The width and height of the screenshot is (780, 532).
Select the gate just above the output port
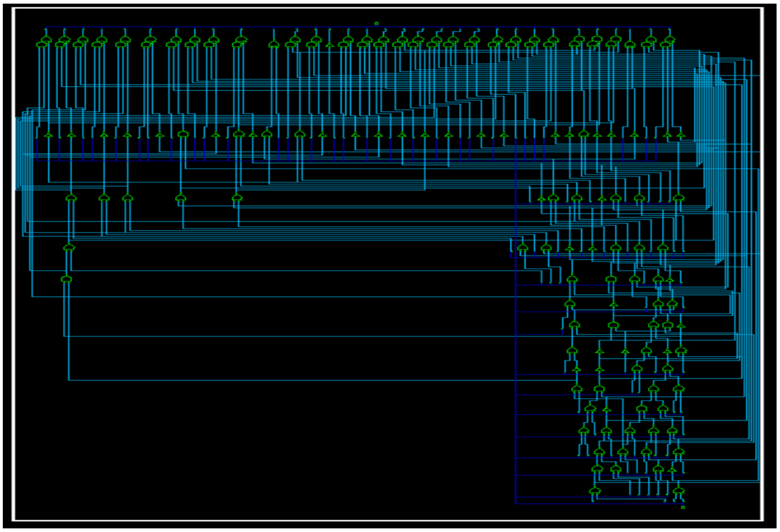(x=678, y=491)
